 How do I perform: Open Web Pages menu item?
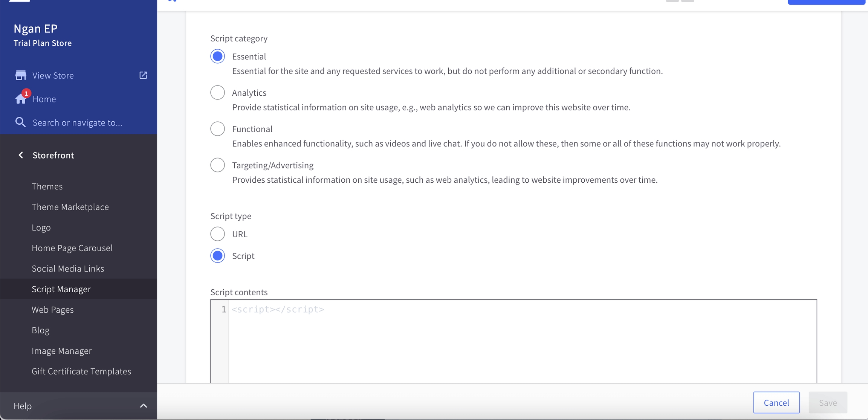[53, 310]
